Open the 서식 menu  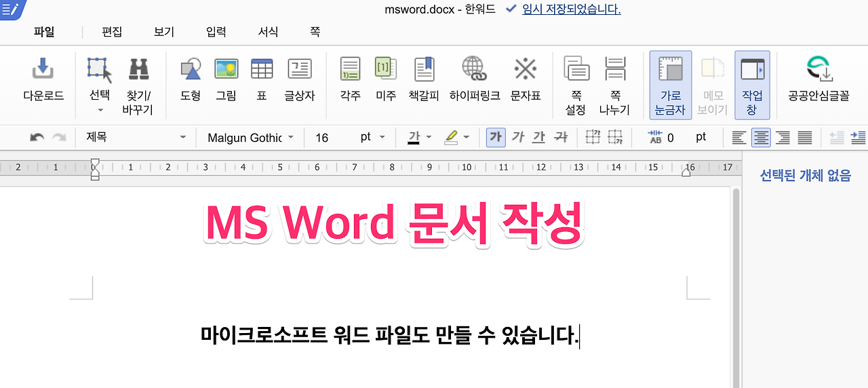coord(268,32)
